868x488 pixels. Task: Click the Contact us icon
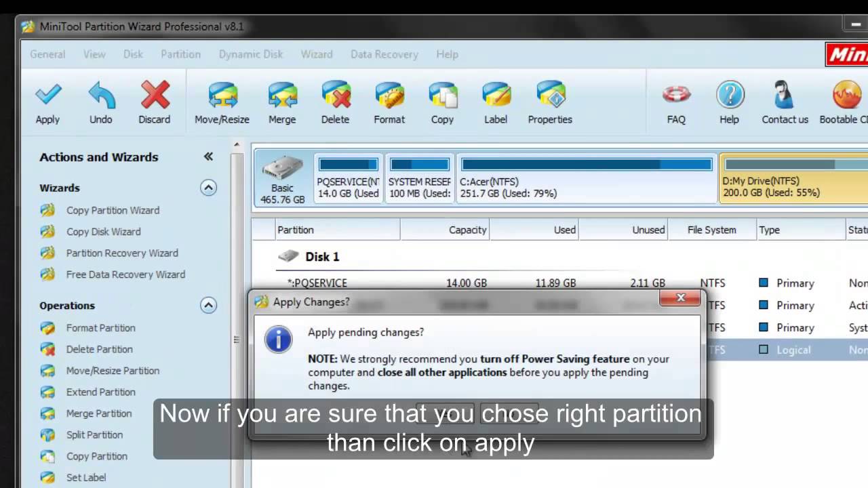[785, 96]
